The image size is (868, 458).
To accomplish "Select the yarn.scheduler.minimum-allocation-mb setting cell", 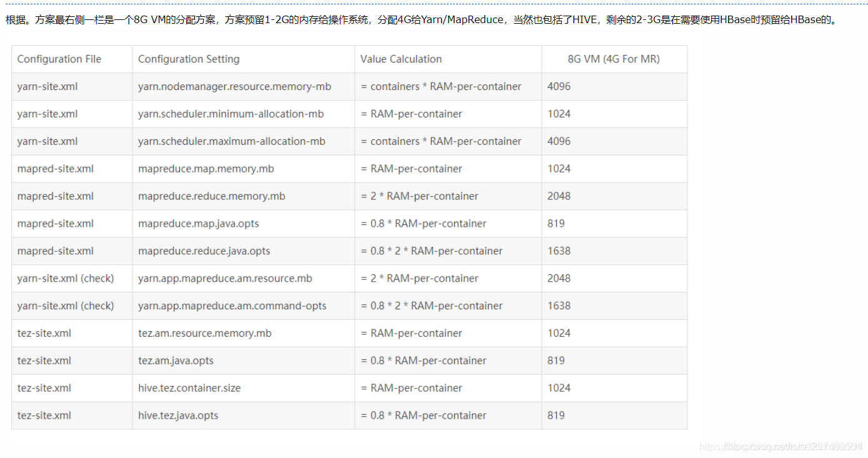I will click(244, 114).
